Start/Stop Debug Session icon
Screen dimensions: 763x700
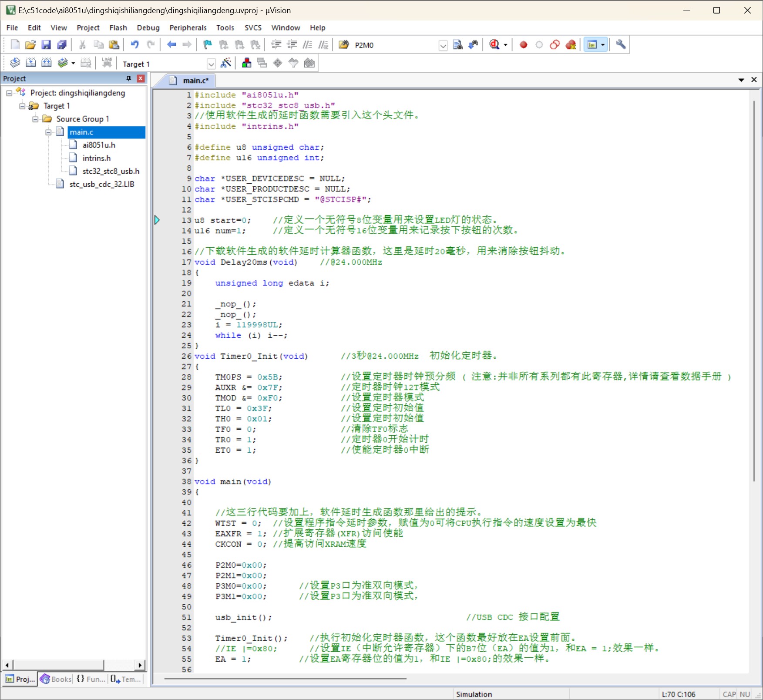[x=494, y=45]
